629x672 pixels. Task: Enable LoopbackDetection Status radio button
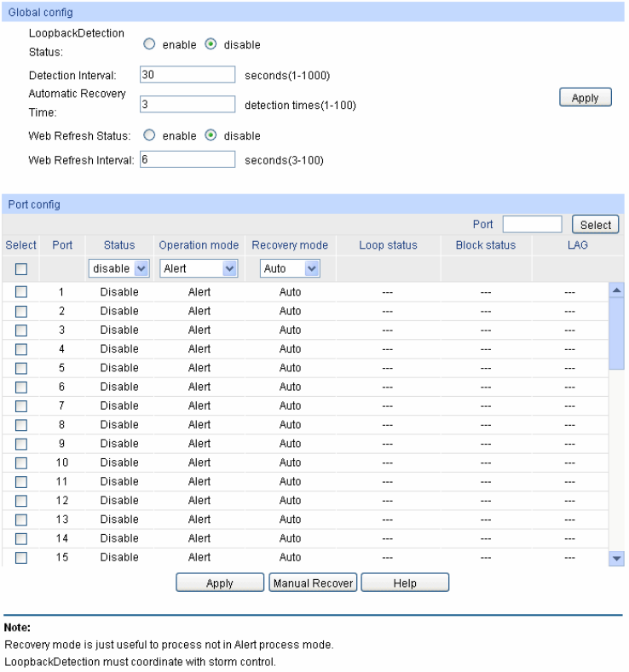[149, 44]
